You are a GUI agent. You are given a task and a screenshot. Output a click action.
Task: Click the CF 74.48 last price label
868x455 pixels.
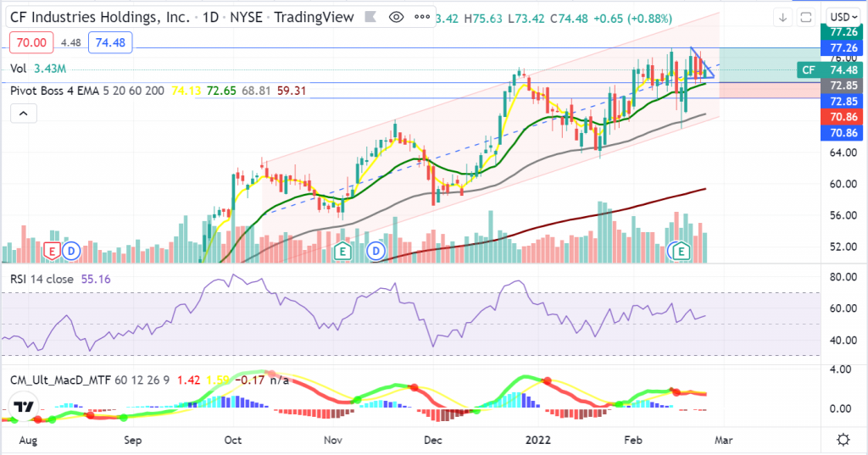(x=830, y=70)
